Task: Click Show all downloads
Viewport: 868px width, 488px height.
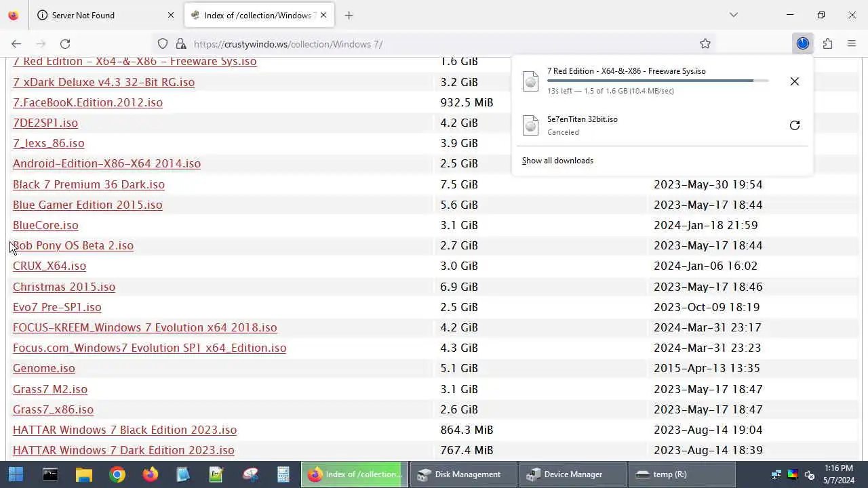Action: [557, 161]
